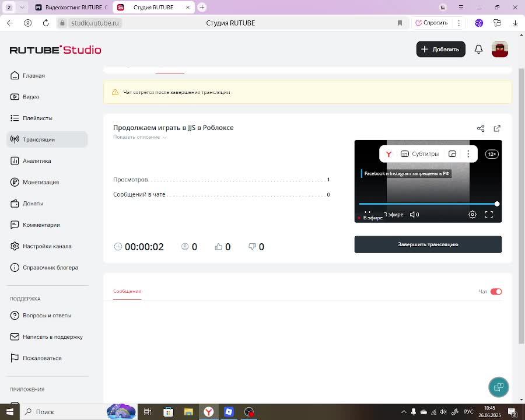The image size is (525, 420).
Task: Go back in the browser
Action: coord(10,23)
